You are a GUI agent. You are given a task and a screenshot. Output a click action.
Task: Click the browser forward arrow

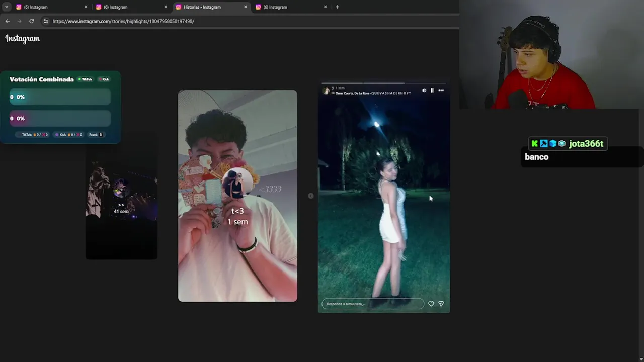click(19, 21)
